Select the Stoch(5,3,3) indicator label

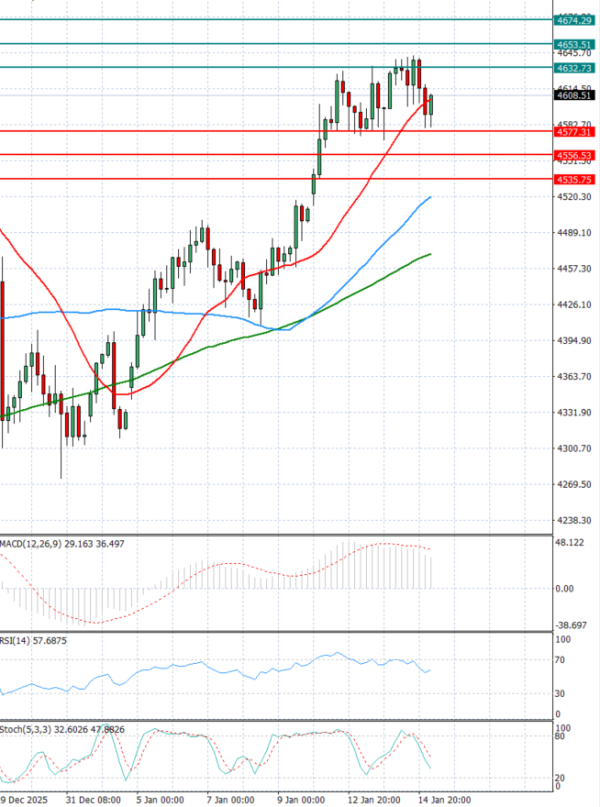click(22, 727)
